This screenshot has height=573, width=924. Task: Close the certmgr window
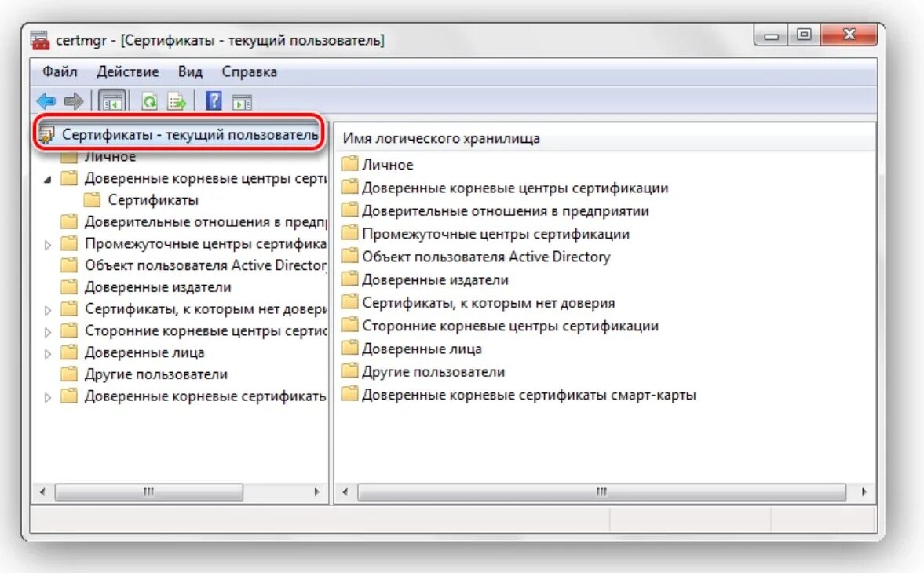(x=849, y=35)
